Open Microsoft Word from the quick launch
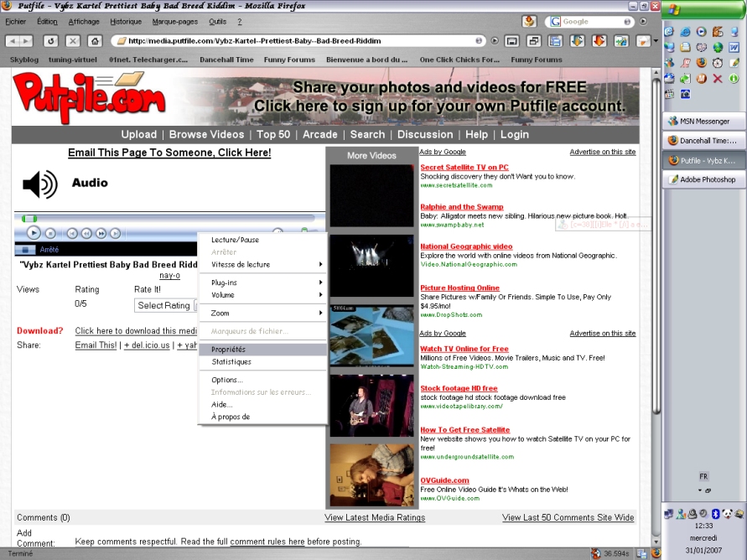 [734, 47]
